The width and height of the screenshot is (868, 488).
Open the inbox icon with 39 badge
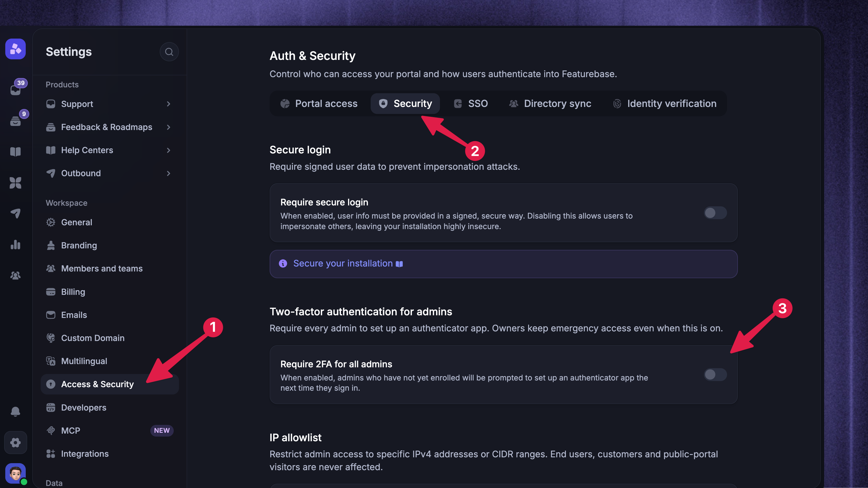click(15, 90)
